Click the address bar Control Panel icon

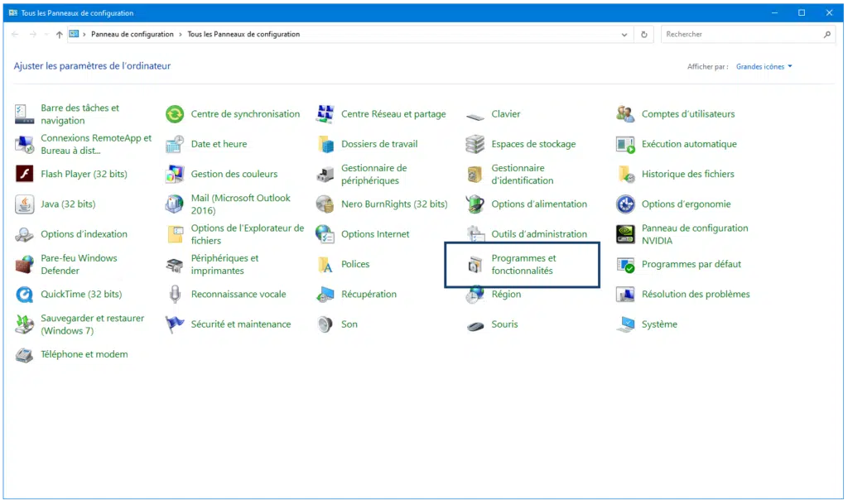[x=74, y=34]
